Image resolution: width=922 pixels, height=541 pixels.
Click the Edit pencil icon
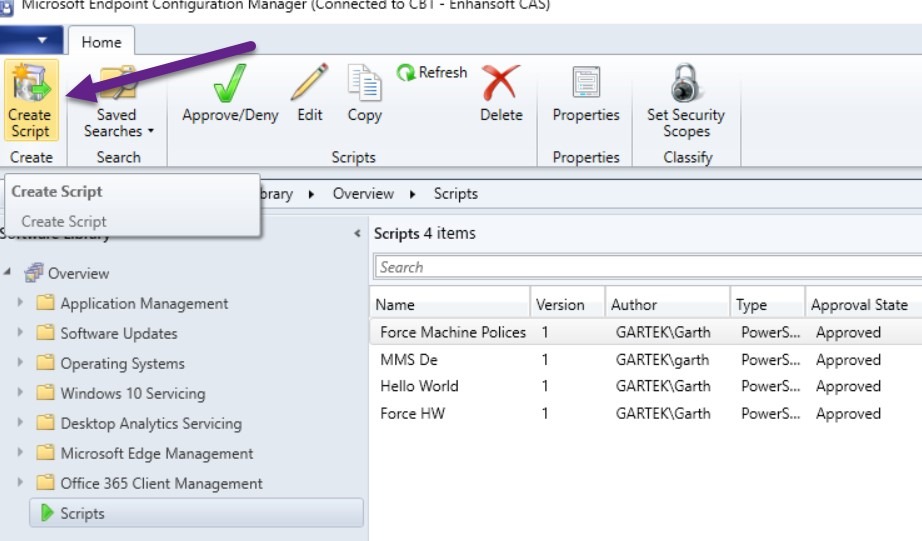[309, 82]
